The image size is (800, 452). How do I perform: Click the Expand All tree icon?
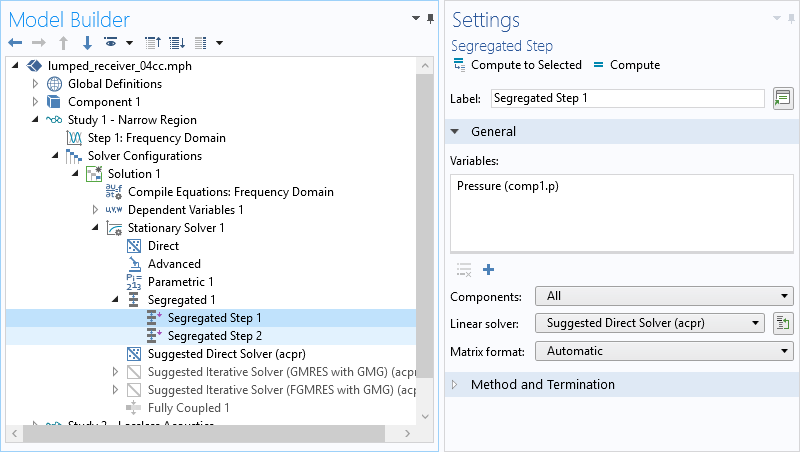[177, 43]
